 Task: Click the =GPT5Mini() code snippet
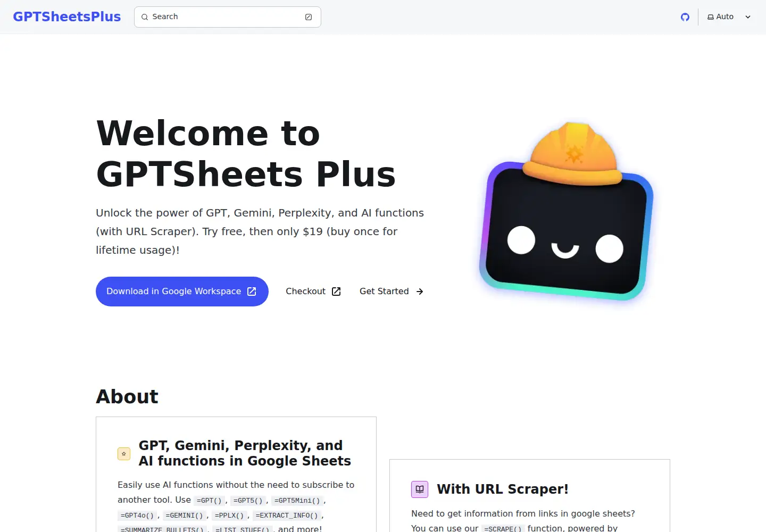297,501
